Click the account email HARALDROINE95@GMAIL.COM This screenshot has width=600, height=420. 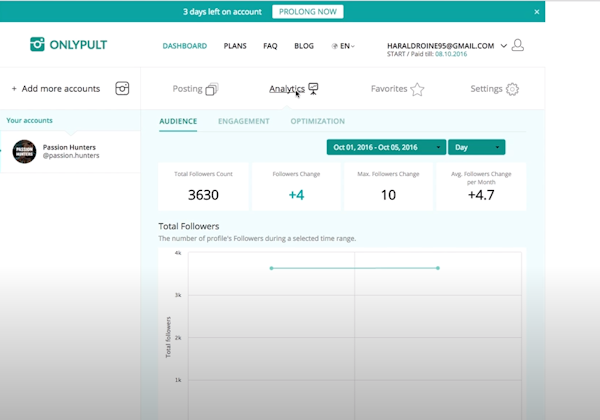pyautogui.click(x=440, y=46)
